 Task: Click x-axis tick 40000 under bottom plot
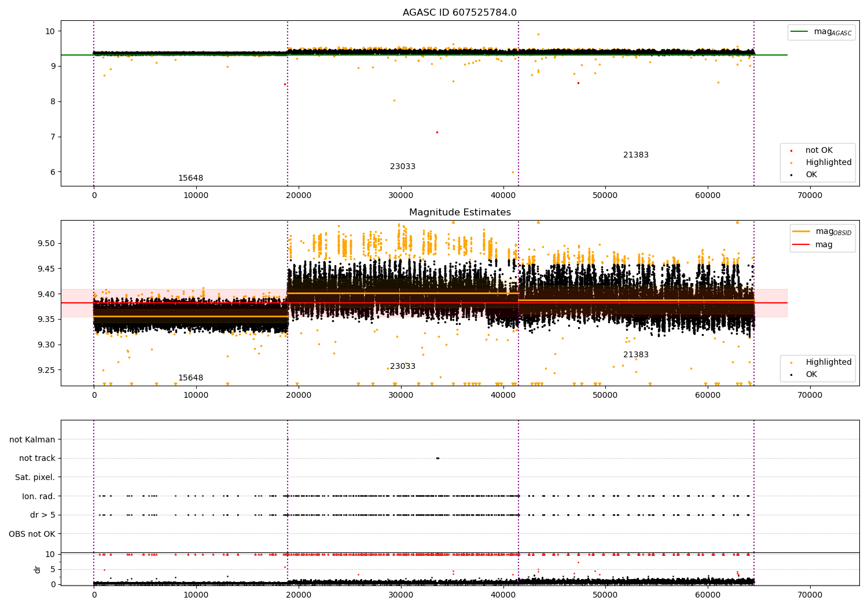[503, 595]
